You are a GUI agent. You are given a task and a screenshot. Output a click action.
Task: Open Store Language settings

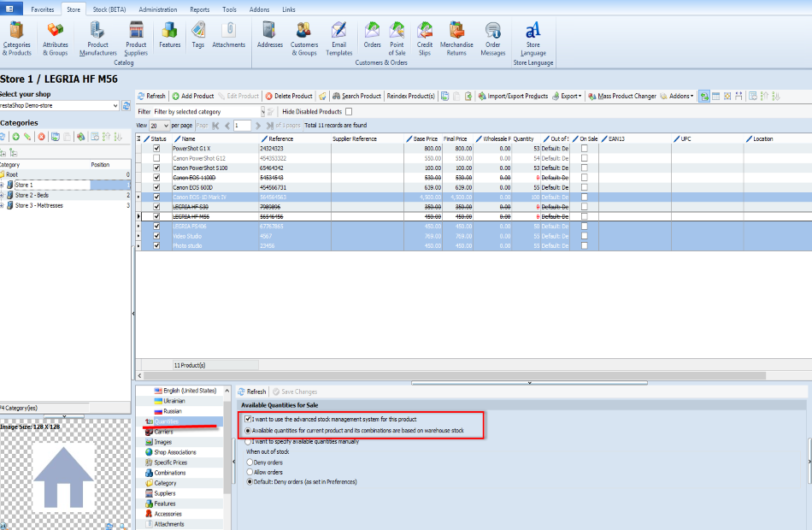(533, 38)
